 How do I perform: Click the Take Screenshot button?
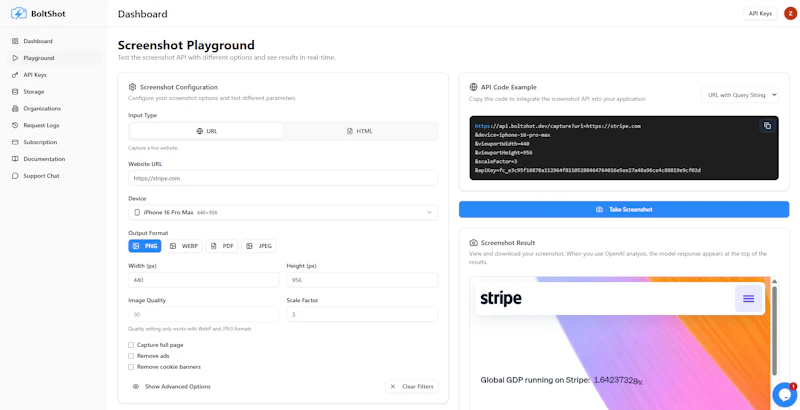624,210
